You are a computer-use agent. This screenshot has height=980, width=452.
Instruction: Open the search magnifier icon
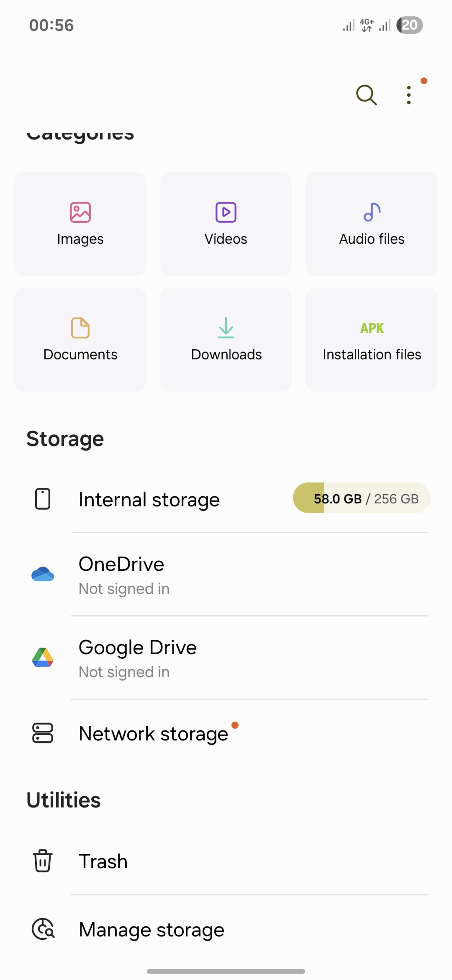click(366, 95)
